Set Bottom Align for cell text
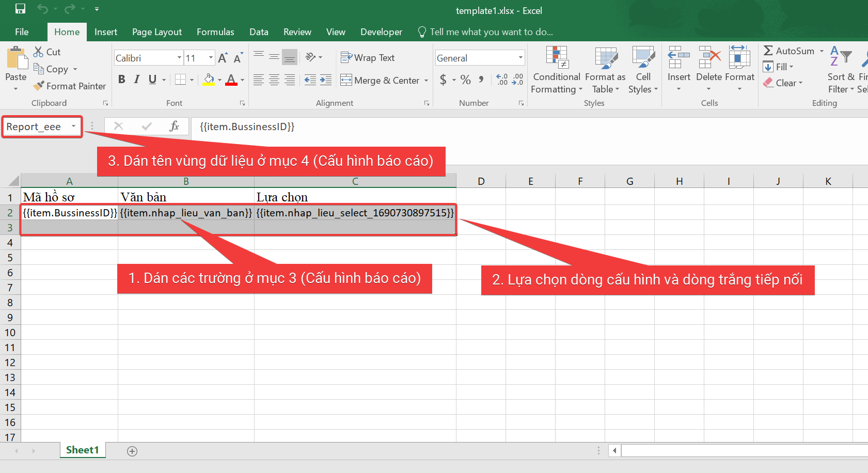 click(290, 57)
